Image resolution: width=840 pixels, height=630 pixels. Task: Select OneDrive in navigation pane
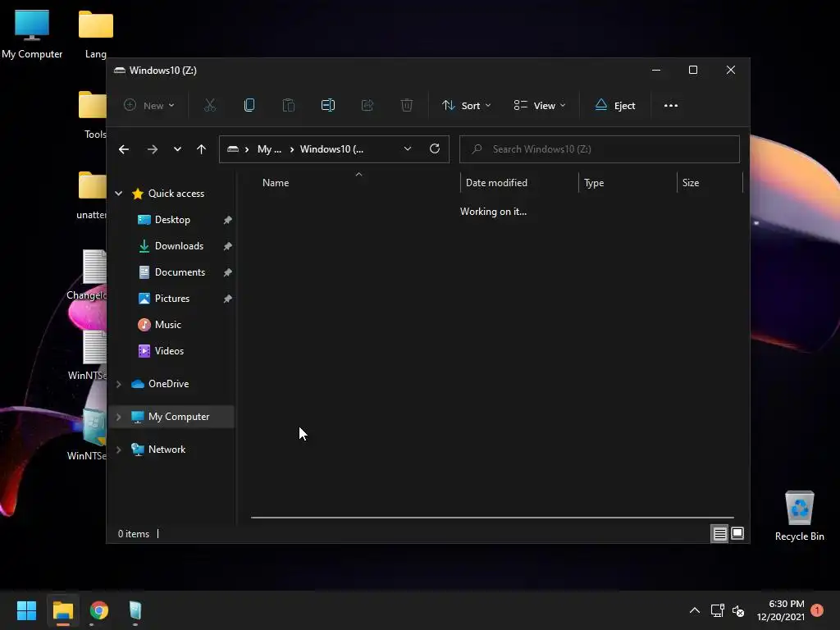168,384
